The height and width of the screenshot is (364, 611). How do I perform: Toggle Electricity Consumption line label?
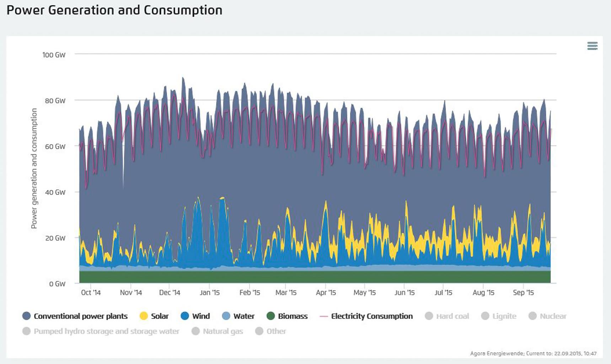pyautogui.click(x=372, y=316)
